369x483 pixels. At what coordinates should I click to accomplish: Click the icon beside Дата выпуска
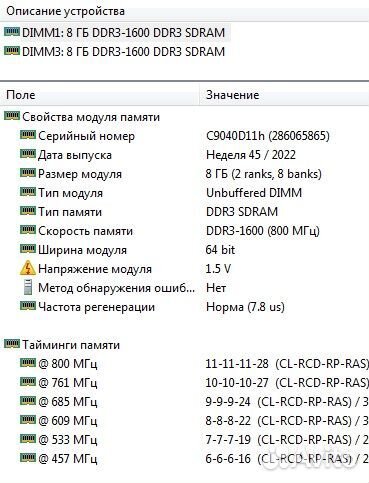click(28, 154)
